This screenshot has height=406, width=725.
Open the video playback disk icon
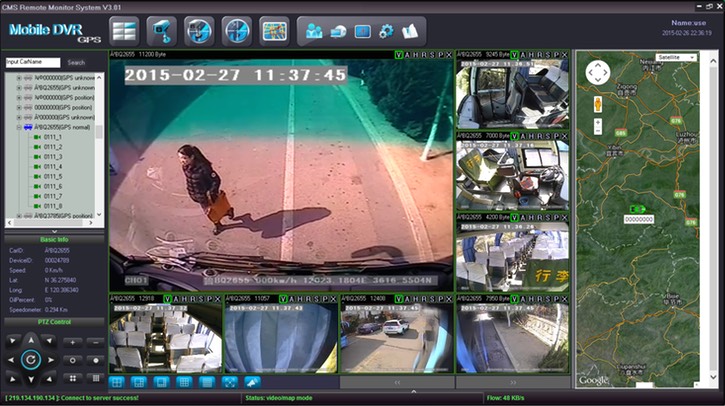point(198,30)
